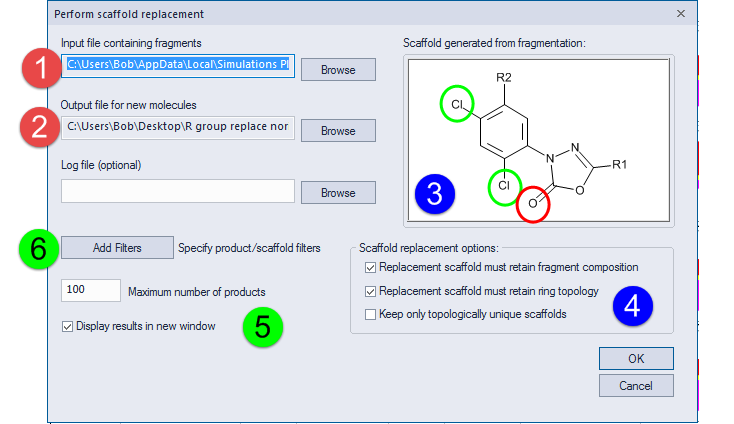This screenshot has height=424, width=734.
Task: Click the R2 label in scaffold preview
Action: point(504,77)
